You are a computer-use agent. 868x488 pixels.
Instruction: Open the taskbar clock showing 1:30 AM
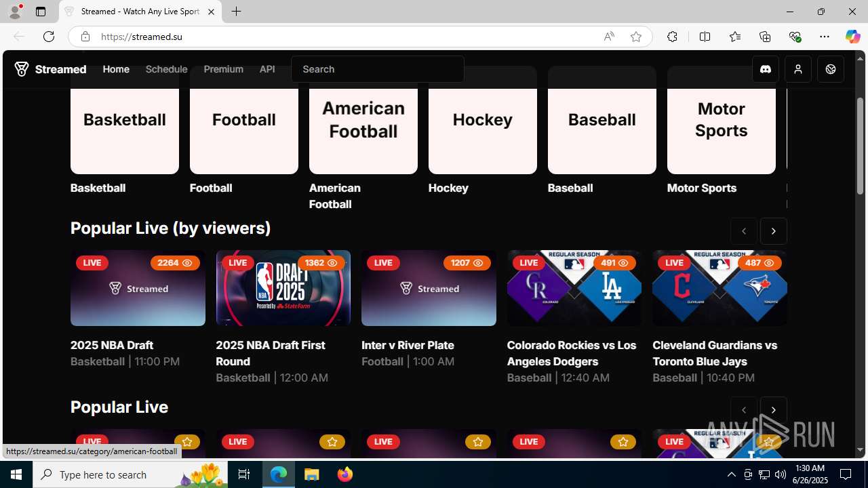point(809,474)
